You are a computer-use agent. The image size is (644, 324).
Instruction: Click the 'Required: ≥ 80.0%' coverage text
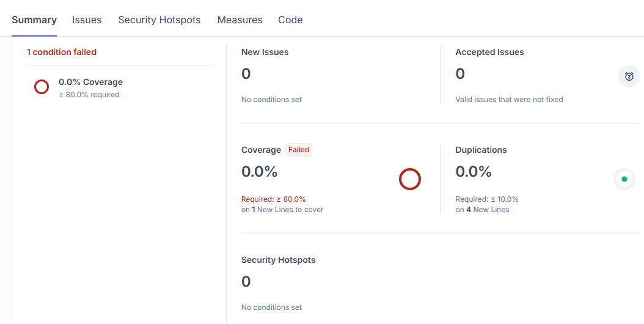(x=273, y=199)
